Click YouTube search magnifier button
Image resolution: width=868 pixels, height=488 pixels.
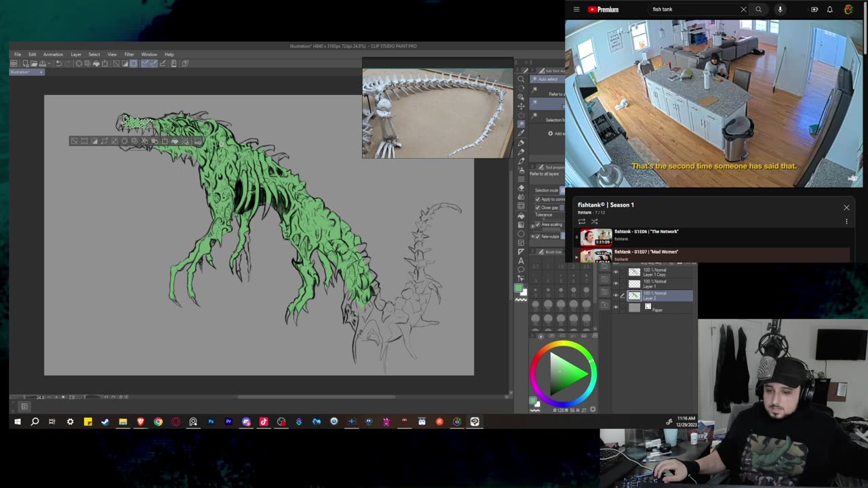758,9
